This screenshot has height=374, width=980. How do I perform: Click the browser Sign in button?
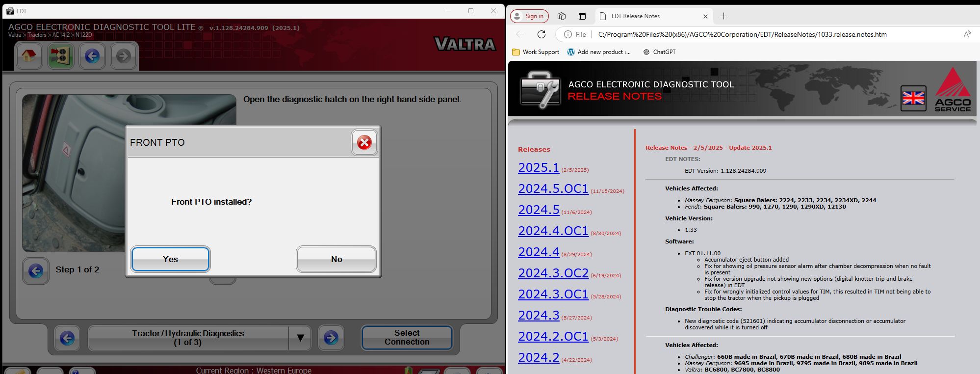pos(529,16)
